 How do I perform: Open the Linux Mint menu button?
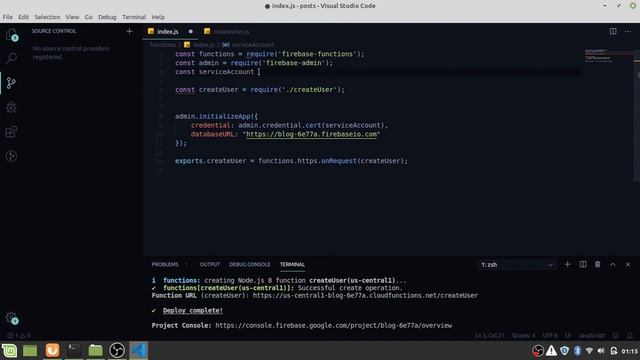click(9, 350)
